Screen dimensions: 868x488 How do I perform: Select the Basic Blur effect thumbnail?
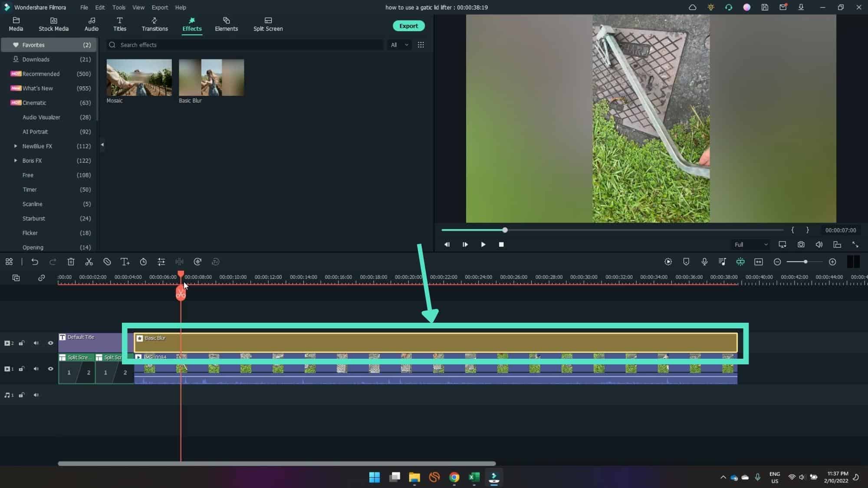pos(211,77)
